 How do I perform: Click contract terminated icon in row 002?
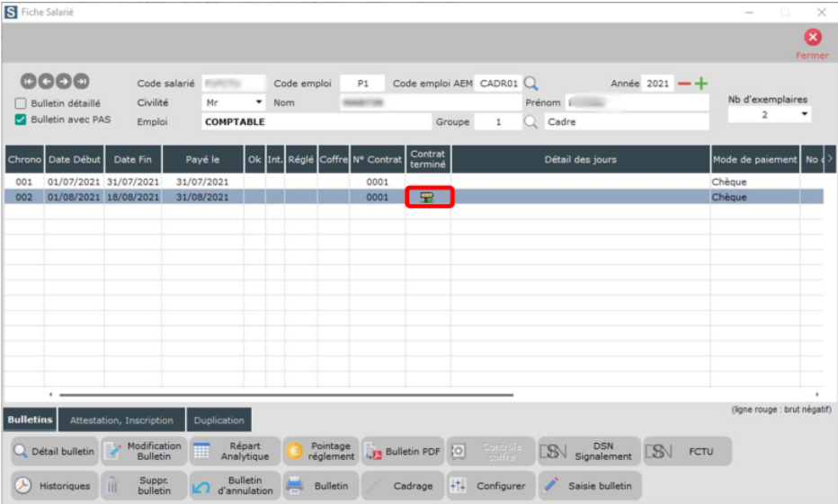click(428, 198)
